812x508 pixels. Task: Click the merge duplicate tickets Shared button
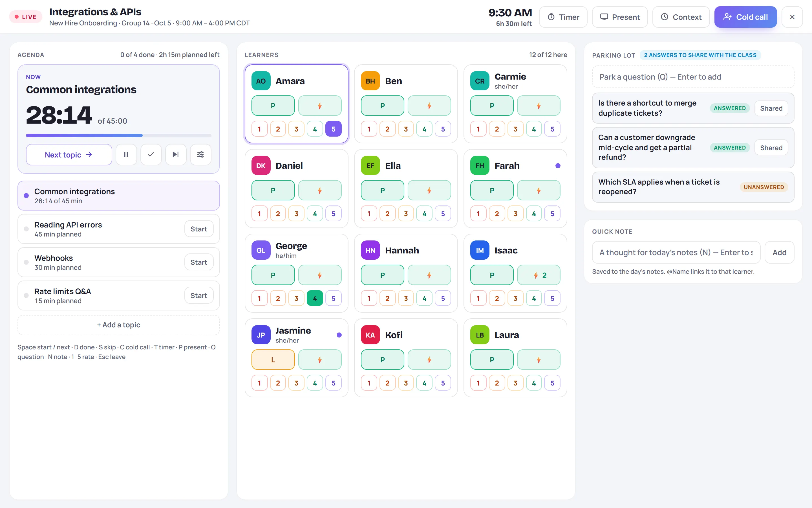(x=771, y=108)
